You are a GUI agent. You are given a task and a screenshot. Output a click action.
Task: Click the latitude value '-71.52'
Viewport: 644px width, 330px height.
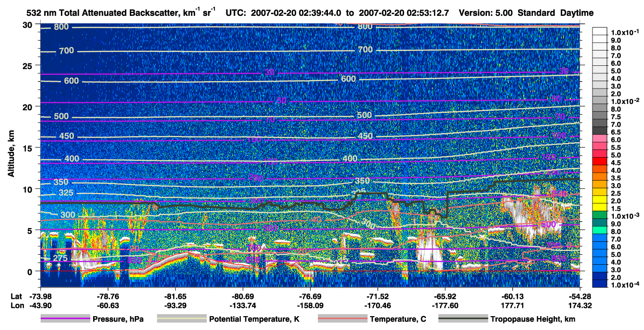click(377, 295)
